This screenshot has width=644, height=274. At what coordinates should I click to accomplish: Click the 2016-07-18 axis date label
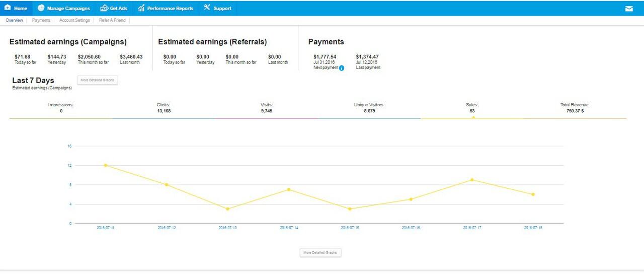point(533,228)
